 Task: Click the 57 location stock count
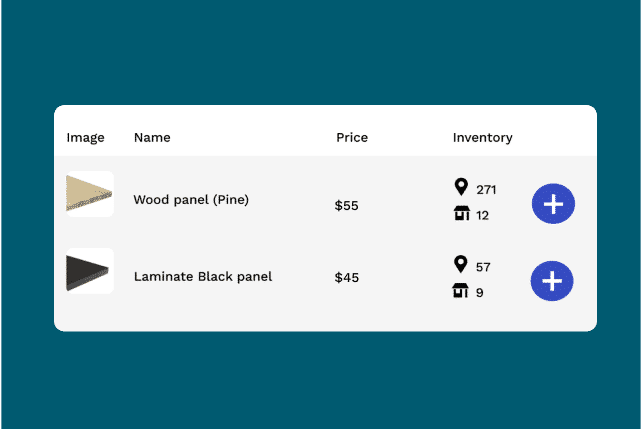483,267
